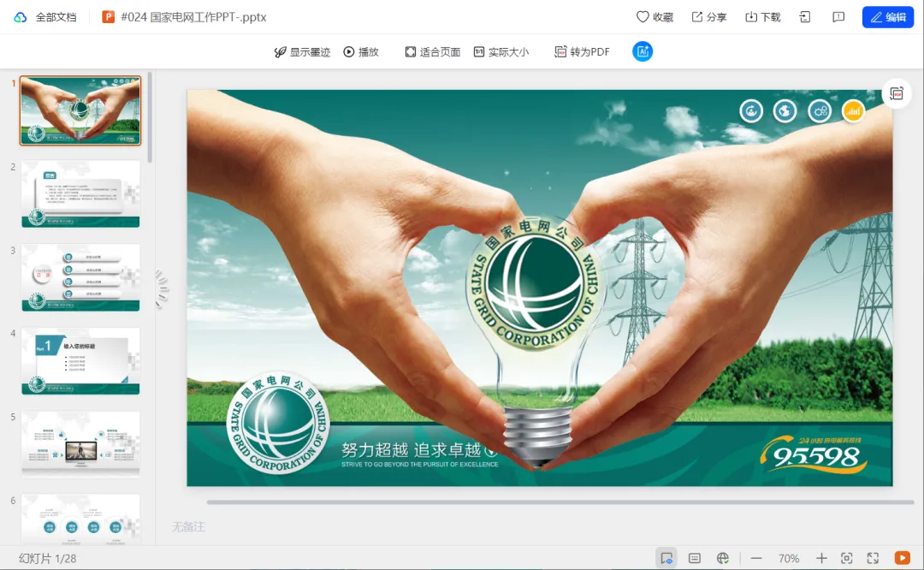Switch to the outline view icon

695,558
